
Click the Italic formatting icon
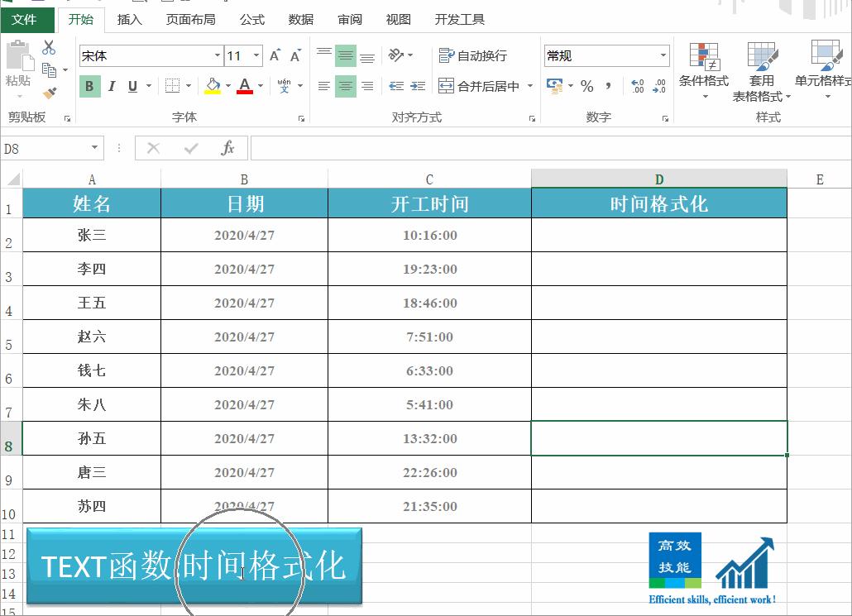[x=111, y=85]
